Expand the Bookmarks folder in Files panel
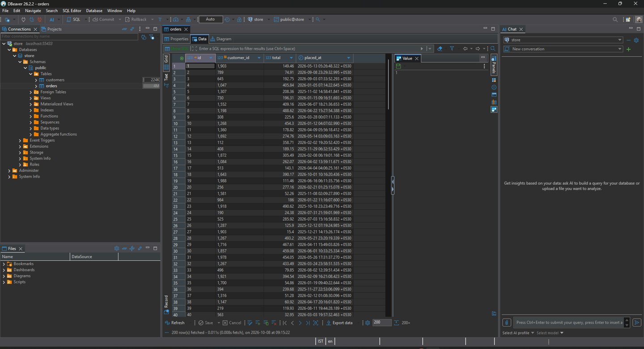The width and height of the screenshot is (644, 349). tap(4, 264)
